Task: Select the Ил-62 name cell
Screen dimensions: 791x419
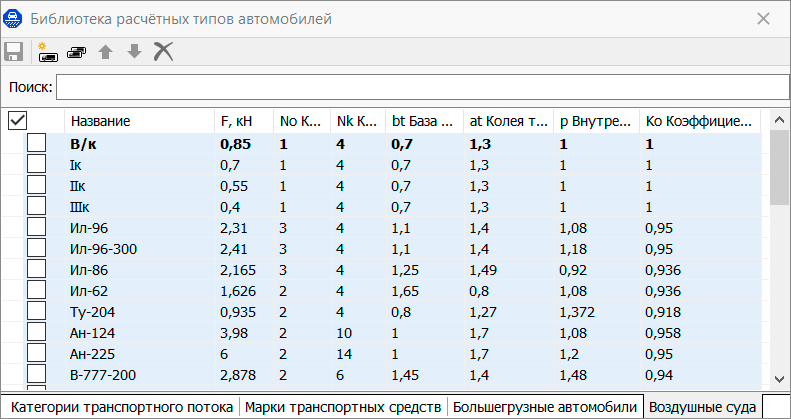Action: tap(89, 291)
